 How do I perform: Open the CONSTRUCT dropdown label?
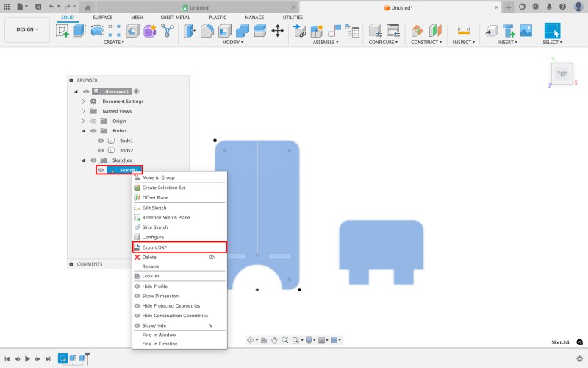[x=426, y=43]
